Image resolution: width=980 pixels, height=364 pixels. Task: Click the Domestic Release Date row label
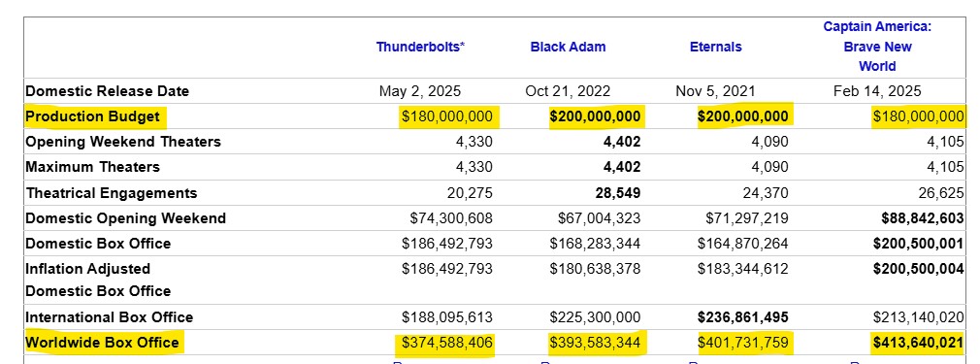pos(107,91)
